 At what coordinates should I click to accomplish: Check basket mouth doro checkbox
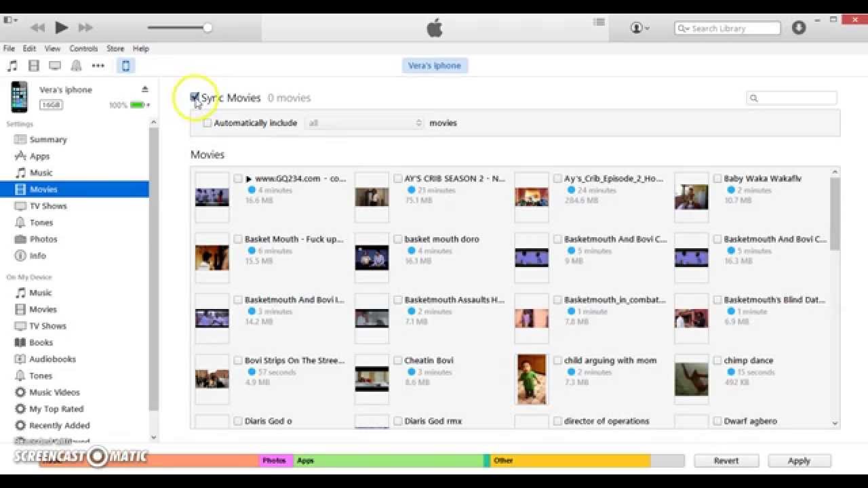pos(398,239)
